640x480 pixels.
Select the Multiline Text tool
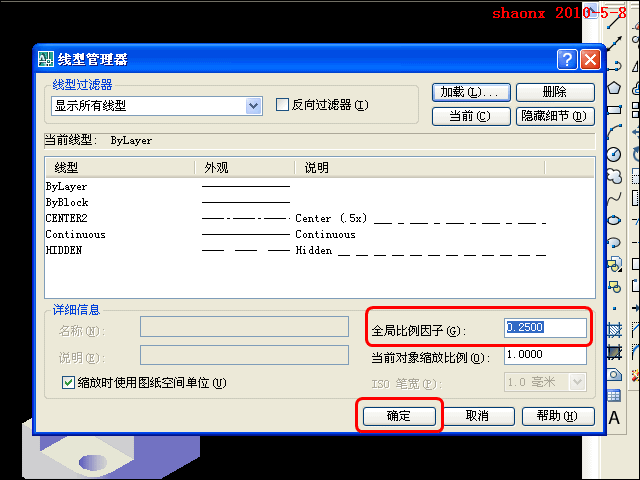click(x=614, y=418)
